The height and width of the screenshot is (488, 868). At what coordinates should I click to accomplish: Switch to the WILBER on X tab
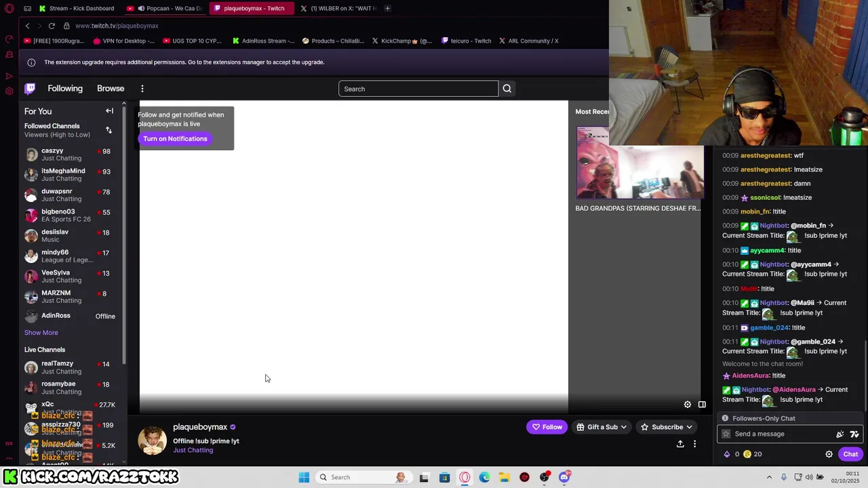coord(338,8)
